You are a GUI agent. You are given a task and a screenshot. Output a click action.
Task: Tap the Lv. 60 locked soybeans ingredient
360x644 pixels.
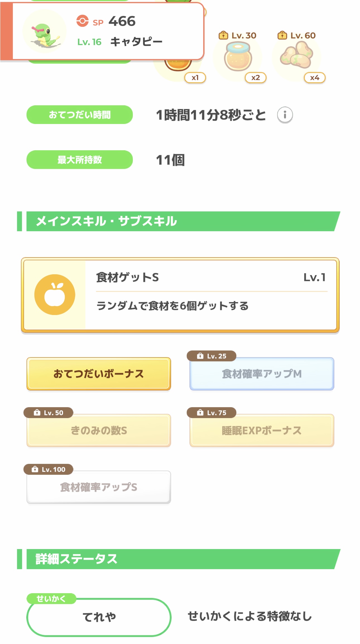click(x=296, y=55)
